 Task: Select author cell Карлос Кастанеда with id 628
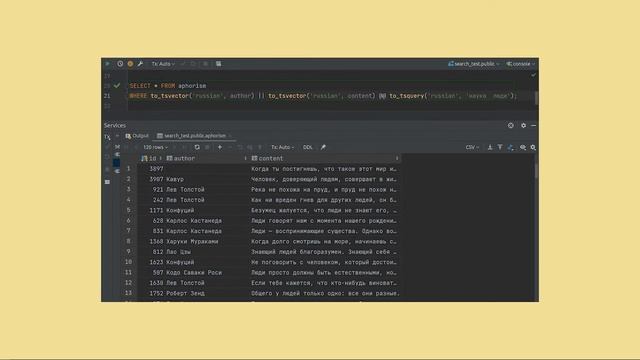(207, 221)
